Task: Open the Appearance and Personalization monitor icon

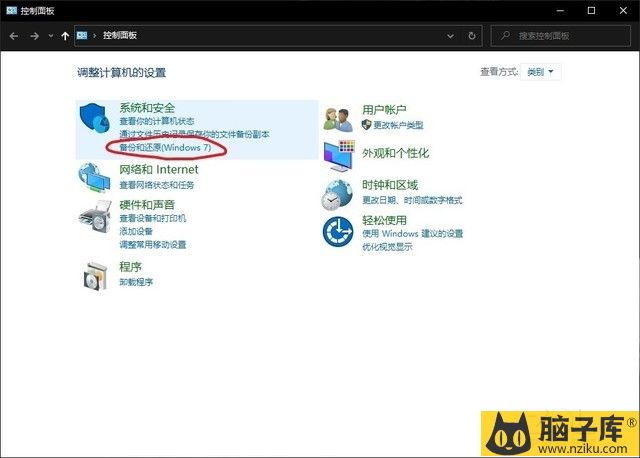Action: (340, 156)
